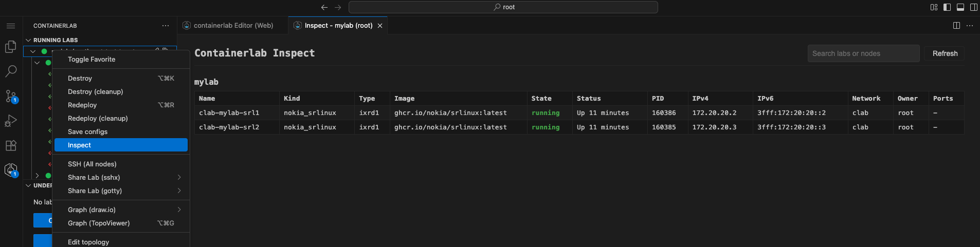
Task: Toggle the bottom panel visibility
Action: click(960, 7)
